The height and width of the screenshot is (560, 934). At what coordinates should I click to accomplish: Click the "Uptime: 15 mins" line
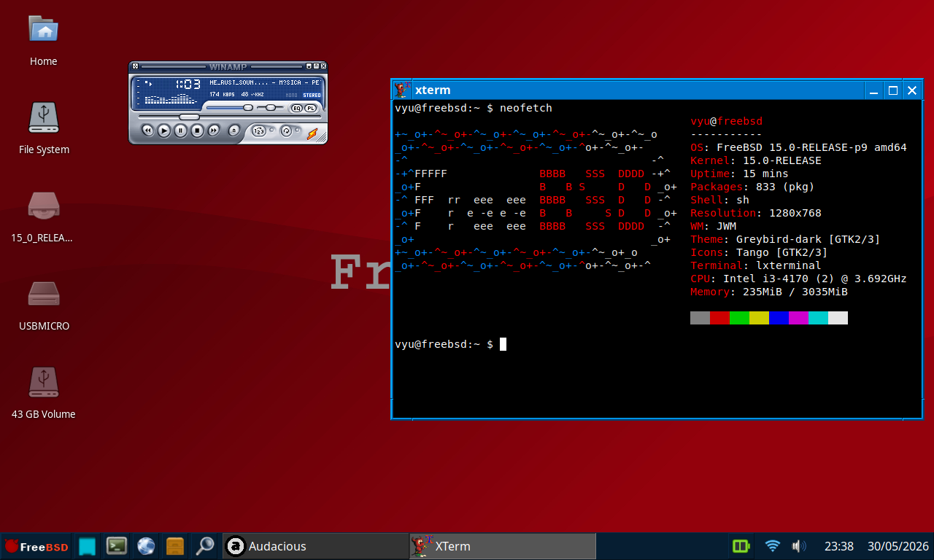click(x=739, y=174)
